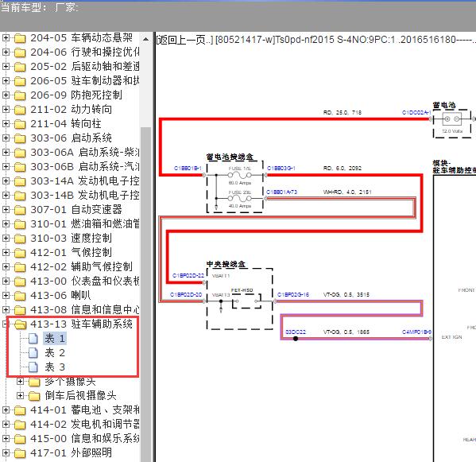Screen dimensions: 476x462
Task: Expand the 多个摄像头 subfolder
Action: point(20,381)
